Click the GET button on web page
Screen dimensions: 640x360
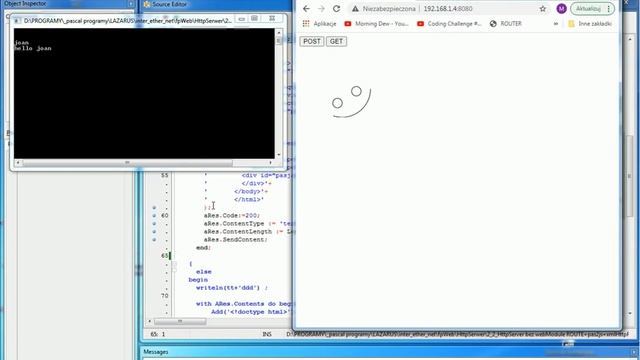click(x=336, y=41)
